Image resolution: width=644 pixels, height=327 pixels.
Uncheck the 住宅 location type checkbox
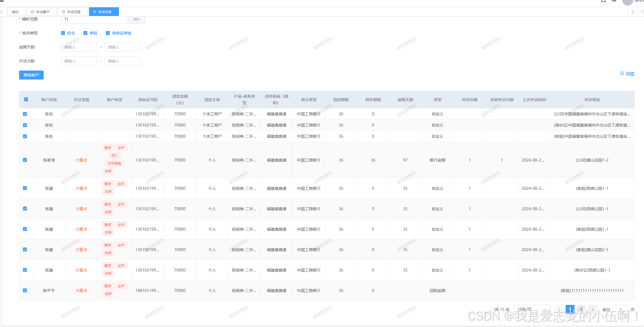(x=63, y=33)
